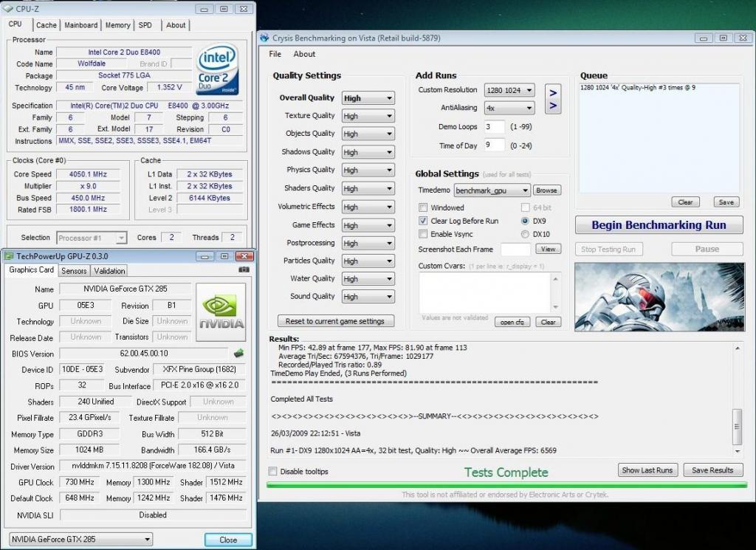
Task: Open the Validation tab in GPU-Z
Action: point(109,271)
